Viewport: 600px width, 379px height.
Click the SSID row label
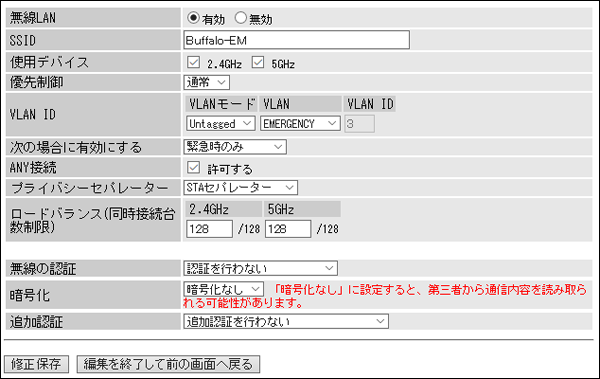tap(23, 40)
